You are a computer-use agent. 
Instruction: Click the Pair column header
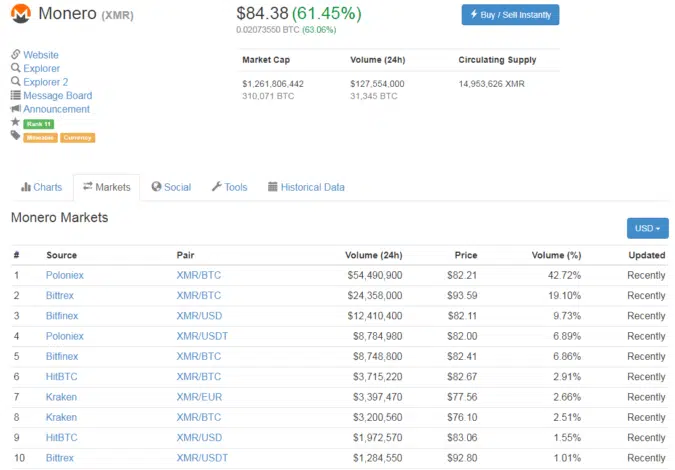(x=186, y=255)
